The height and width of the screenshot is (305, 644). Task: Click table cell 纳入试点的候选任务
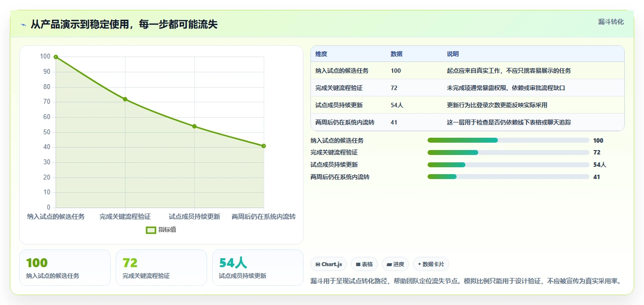pyautogui.click(x=342, y=71)
